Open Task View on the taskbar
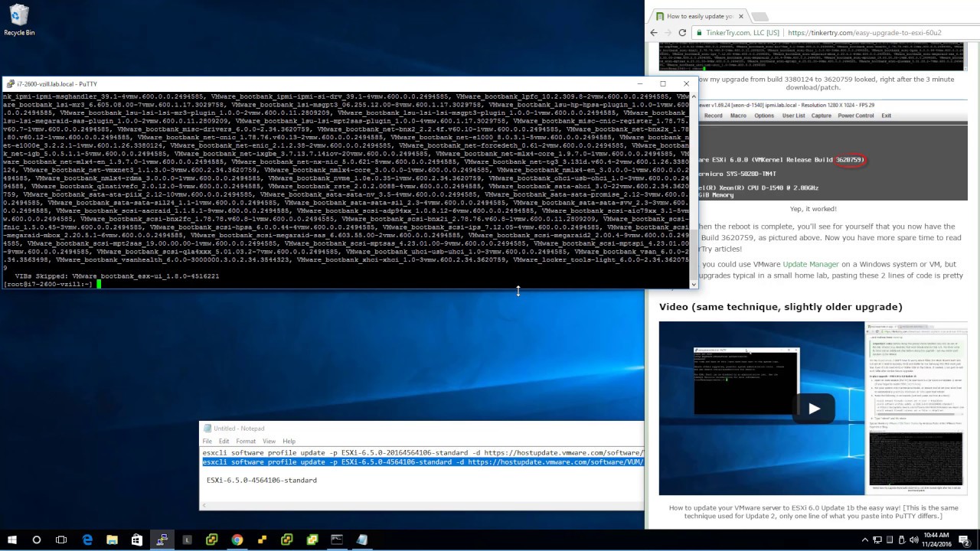 pos(61,540)
